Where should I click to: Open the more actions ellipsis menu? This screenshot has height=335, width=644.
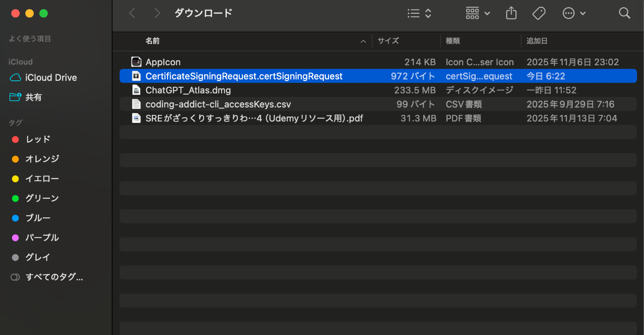574,13
